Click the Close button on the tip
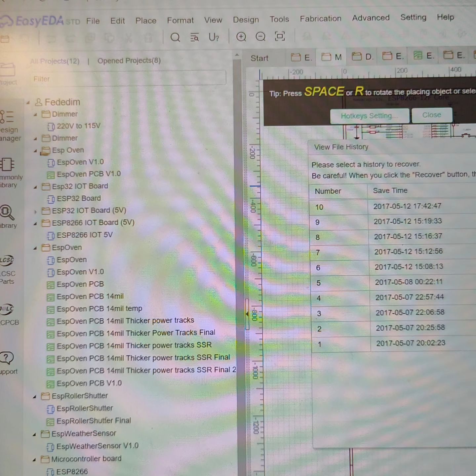 (432, 115)
